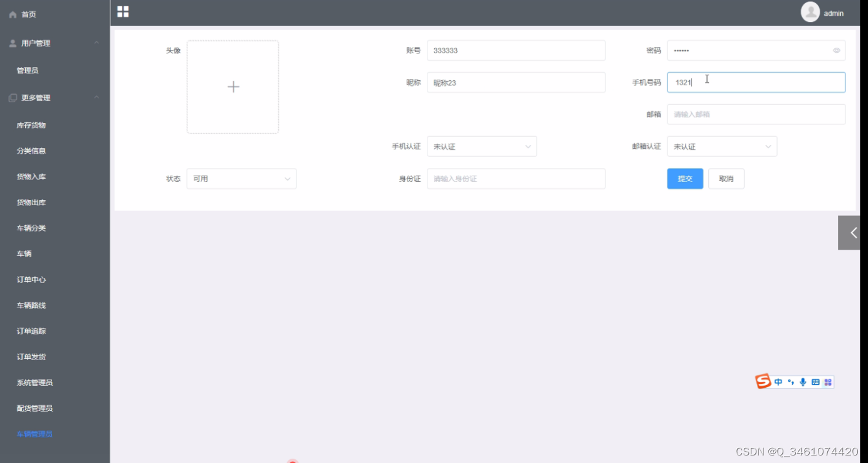Click the 提交 submit button
The height and width of the screenshot is (463, 868).
pyautogui.click(x=685, y=179)
